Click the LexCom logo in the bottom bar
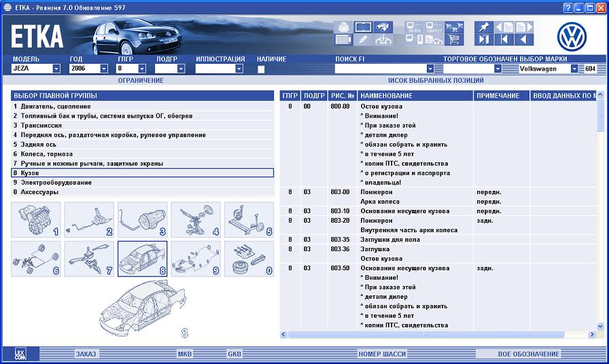Viewport: 609px width, 364px height. [x=20, y=354]
